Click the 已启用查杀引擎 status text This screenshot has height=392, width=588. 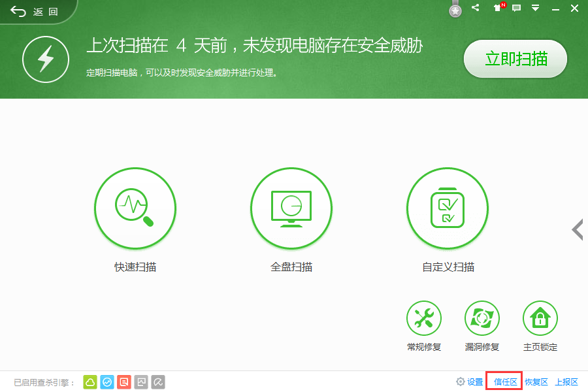point(44,383)
